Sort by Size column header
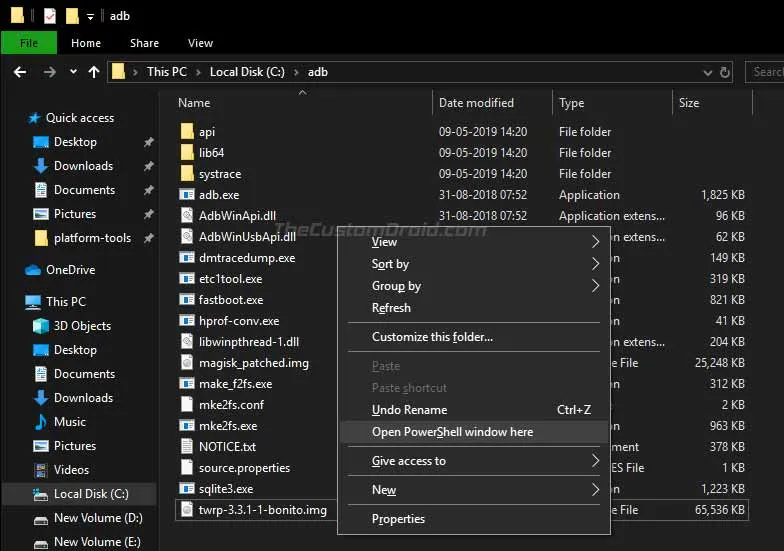The image size is (784, 551). tap(688, 103)
